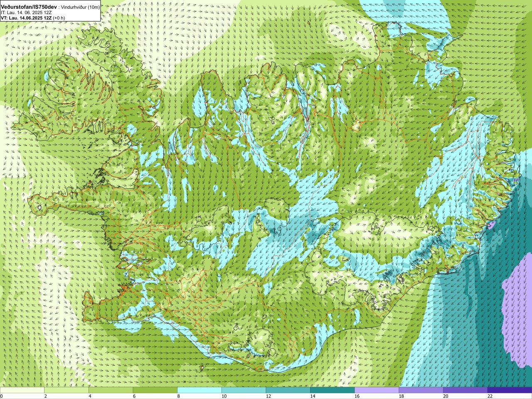Click the 8–10 light cyan legend swatch

[199, 390]
